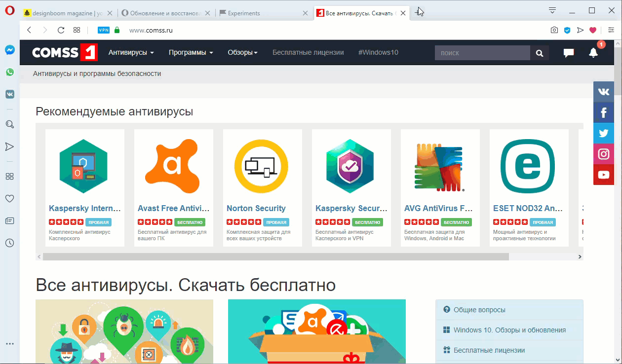Open ad blocker shield icon

click(x=567, y=30)
